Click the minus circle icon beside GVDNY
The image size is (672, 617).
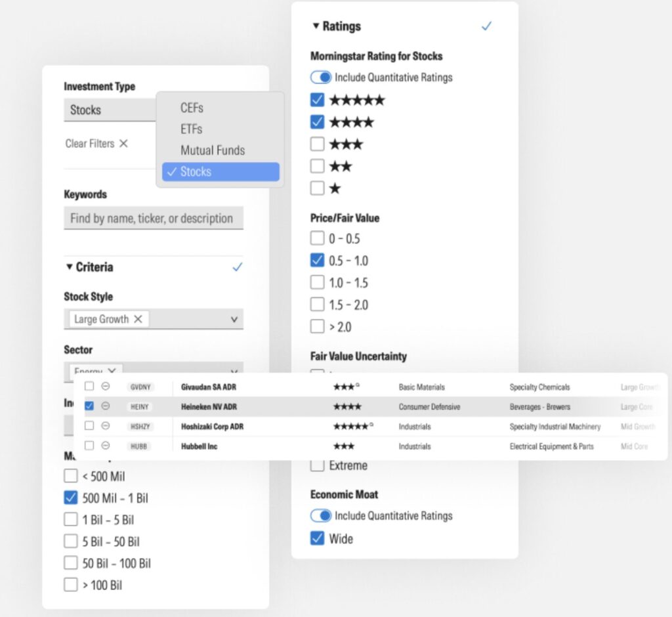[106, 387]
